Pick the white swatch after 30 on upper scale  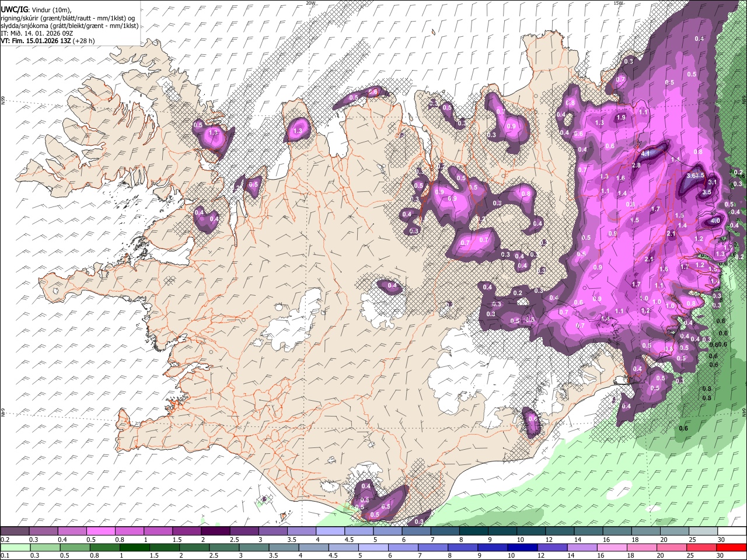click(x=732, y=531)
